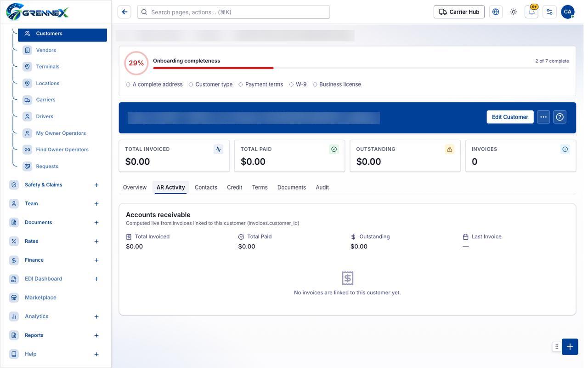Click the Total Invoiced activity icon

point(218,149)
